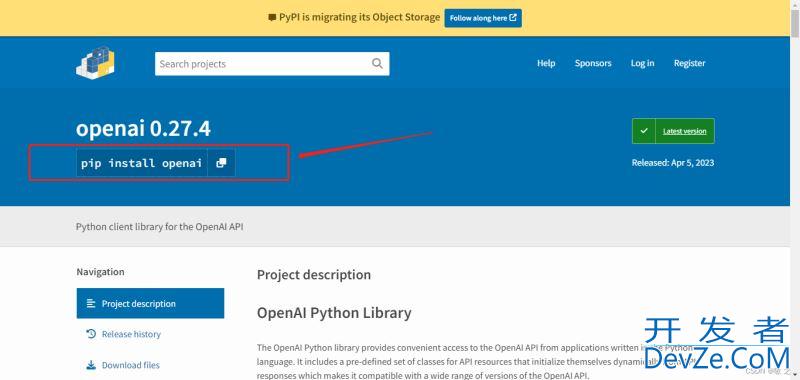Click the Python client library summary text
The height and width of the screenshot is (380, 800).
(159, 226)
